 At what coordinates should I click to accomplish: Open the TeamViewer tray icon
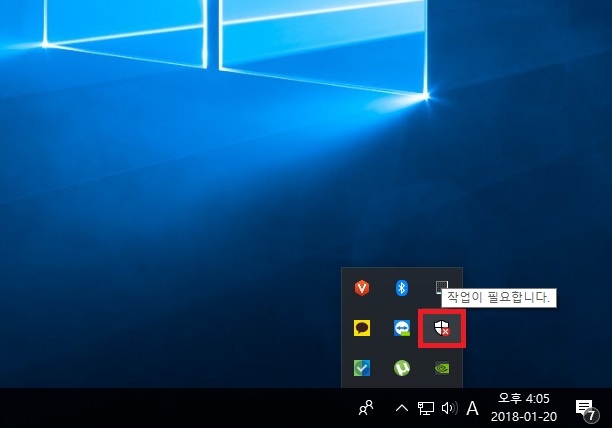(x=402, y=328)
